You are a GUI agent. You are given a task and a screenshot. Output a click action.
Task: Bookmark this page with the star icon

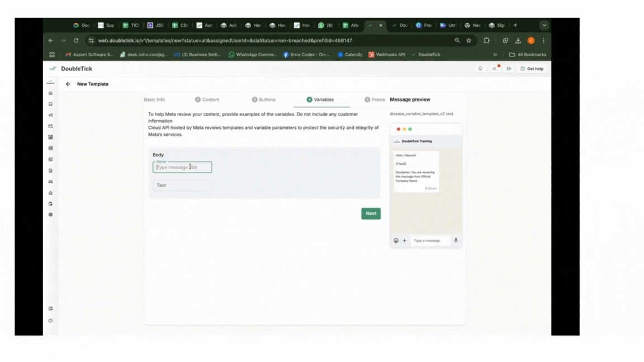468,41
